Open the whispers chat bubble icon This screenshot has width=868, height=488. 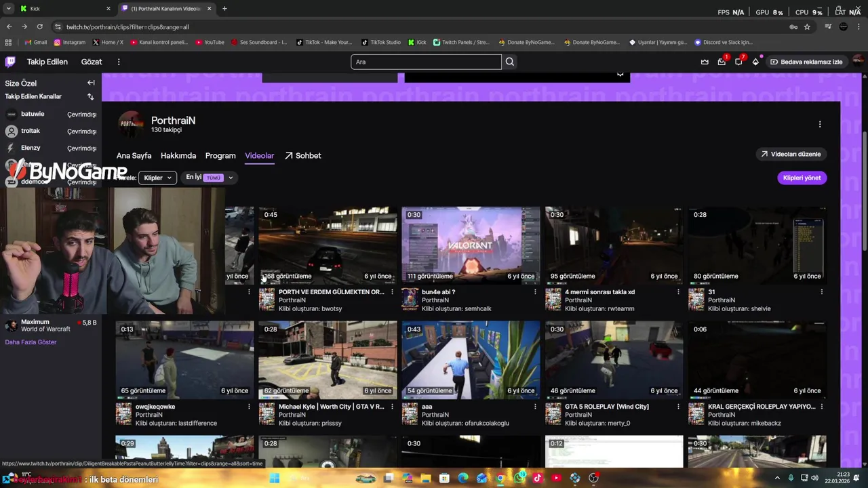click(738, 62)
